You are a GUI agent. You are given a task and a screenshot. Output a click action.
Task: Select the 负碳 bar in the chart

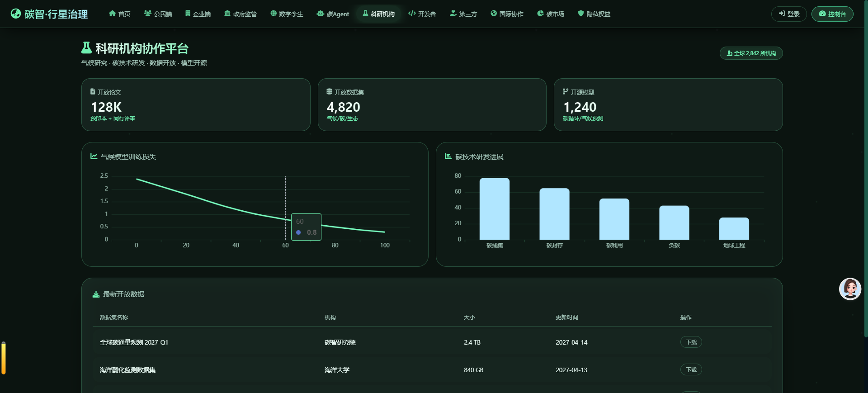pyautogui.click(x=674, y=223)
